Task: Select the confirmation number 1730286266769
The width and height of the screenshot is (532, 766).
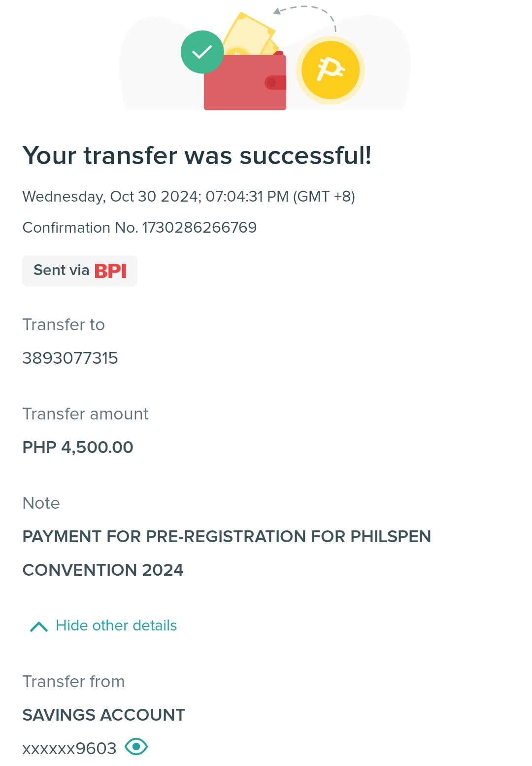Action: coord(199,228)
